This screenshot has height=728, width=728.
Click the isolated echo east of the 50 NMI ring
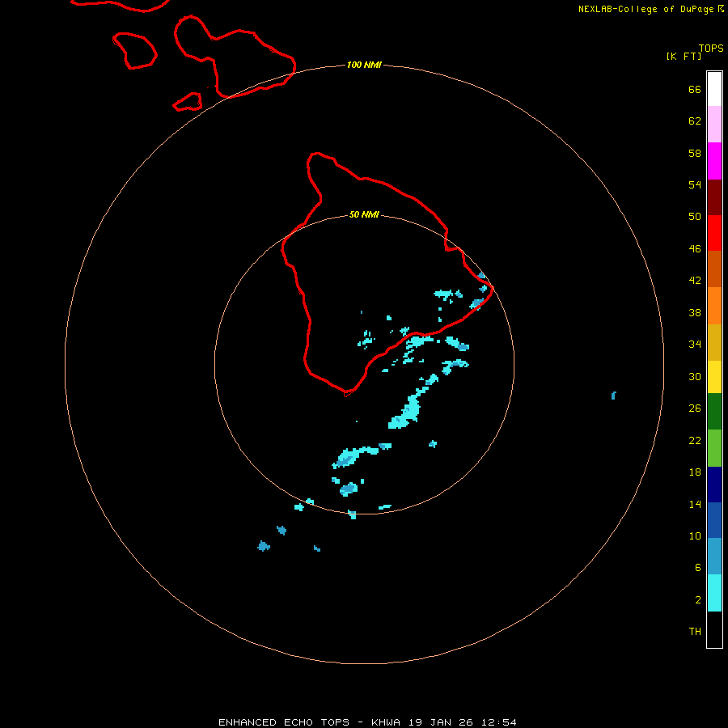613,396
